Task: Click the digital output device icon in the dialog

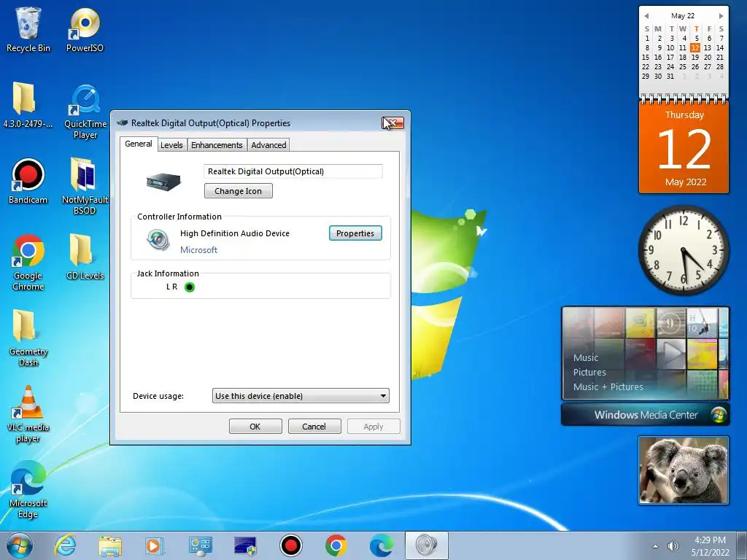Action: (163, 181)
